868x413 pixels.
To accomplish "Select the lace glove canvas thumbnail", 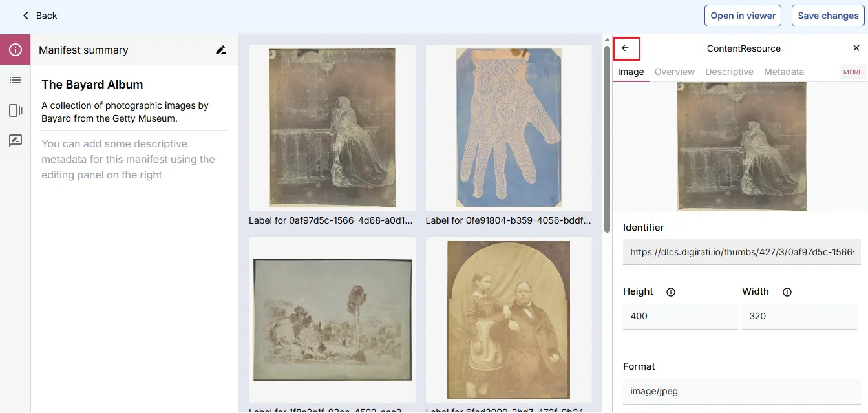I will 508,128.
